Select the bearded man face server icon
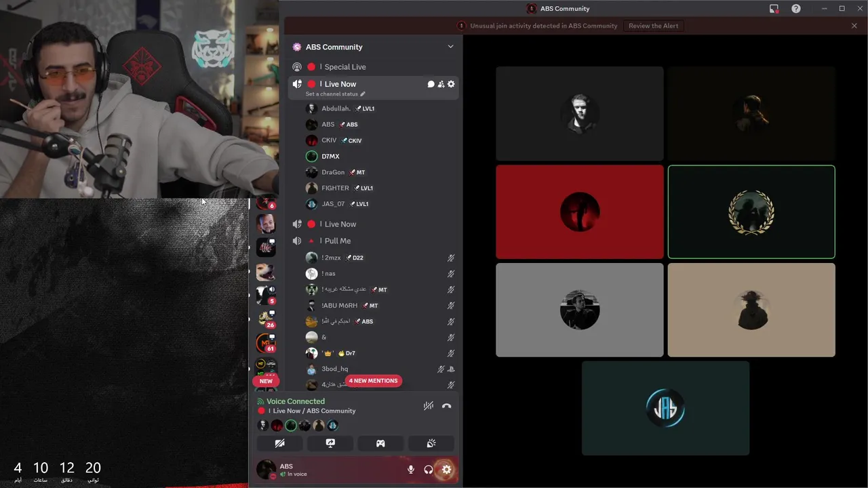 [265, 223]
